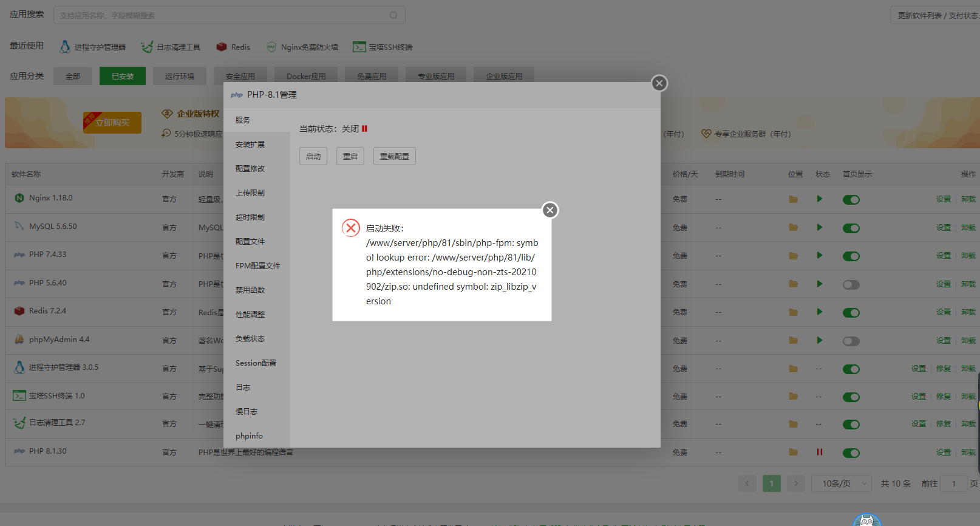
Task: Click running status icon for phpMyAdmin 4.4
Action: click(x=820, y=340)
